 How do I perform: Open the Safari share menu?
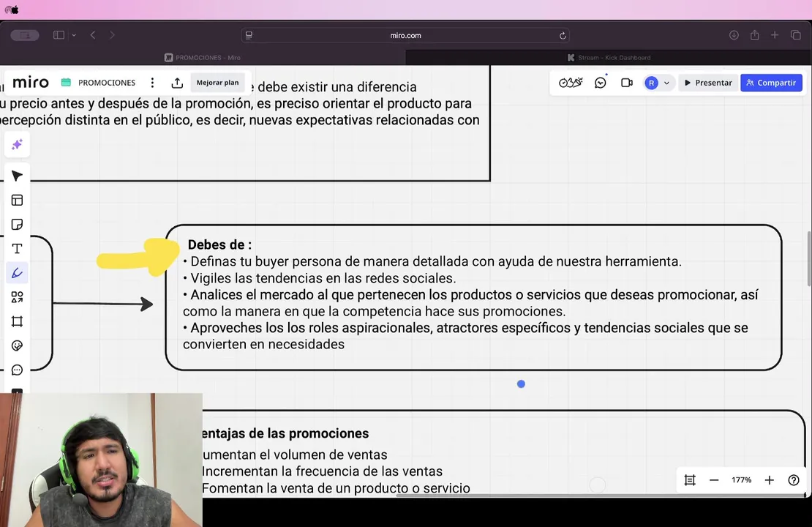754,34
